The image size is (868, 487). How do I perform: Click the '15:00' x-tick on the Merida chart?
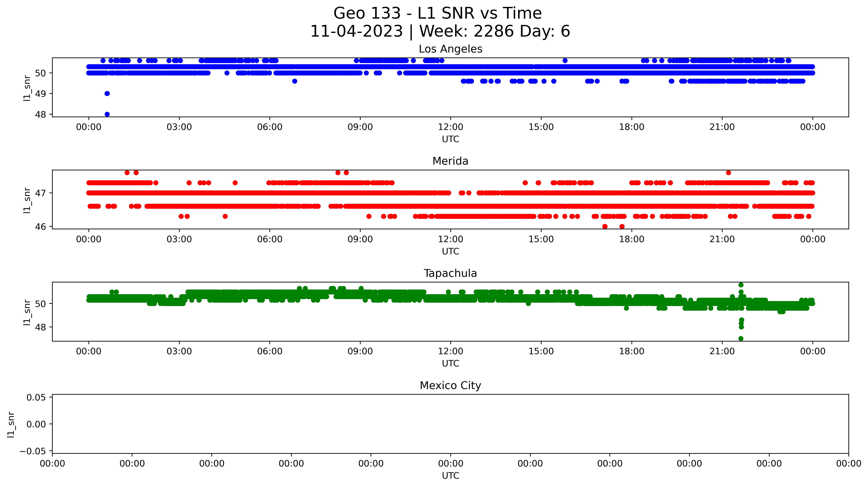point(541,239)
